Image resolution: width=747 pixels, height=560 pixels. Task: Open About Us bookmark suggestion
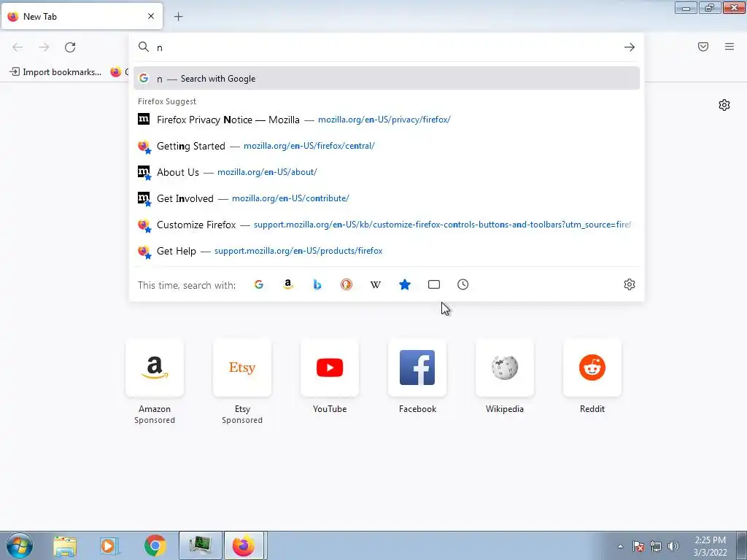387,172
